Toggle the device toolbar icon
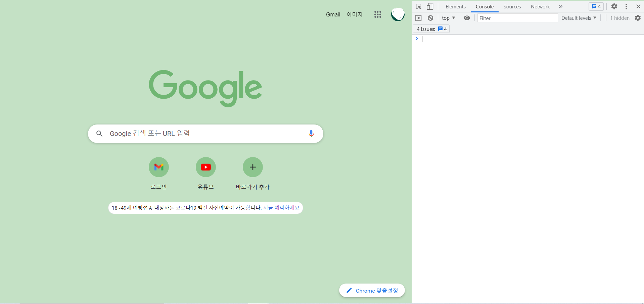Screen dimensions: 644x304 [430, 7]
